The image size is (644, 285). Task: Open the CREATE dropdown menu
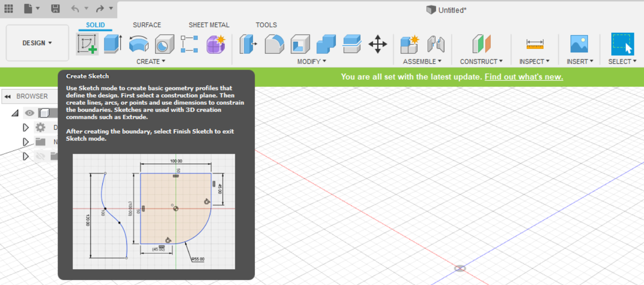tap(151, 62)
